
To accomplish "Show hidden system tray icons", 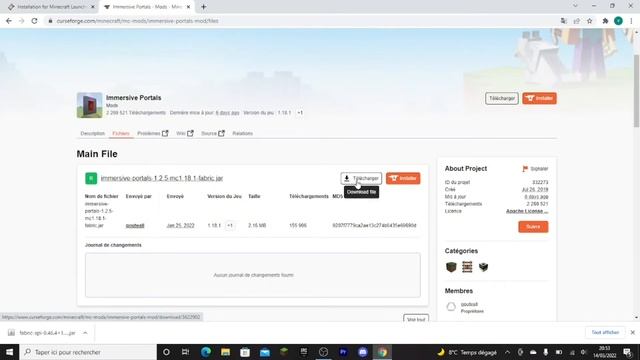I will pyautogui.click(x=507, y=352).
